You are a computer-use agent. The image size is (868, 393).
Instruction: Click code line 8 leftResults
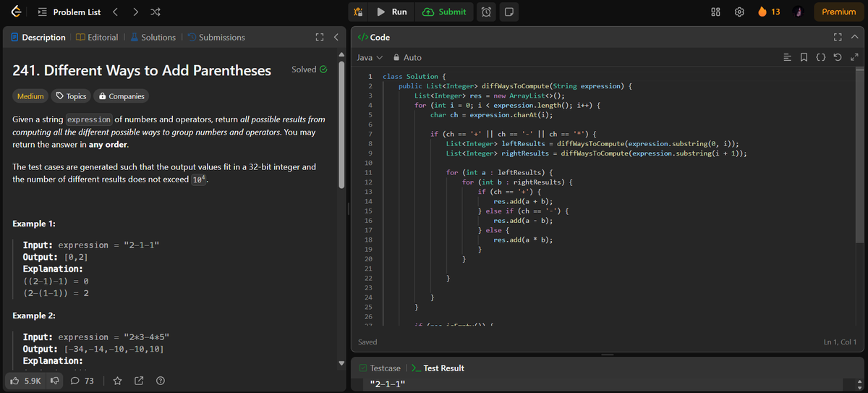coord(591,143)
